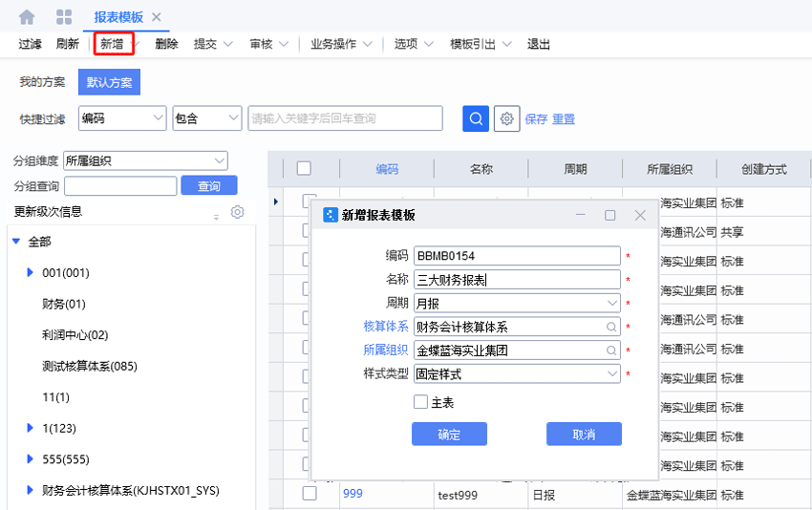Click the 共享 cell in 创建方式 column
Viewport: 812px width, 510px height.
pyautogui.click(x=733, y=232)
